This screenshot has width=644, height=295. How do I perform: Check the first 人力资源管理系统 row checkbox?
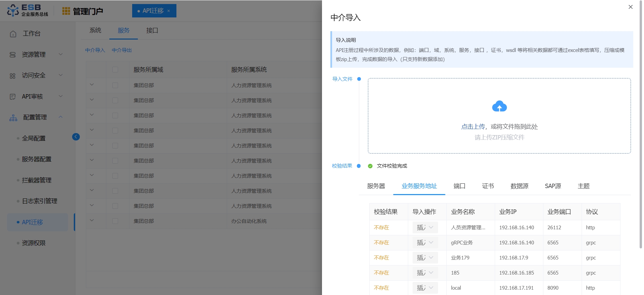(115, 85)
